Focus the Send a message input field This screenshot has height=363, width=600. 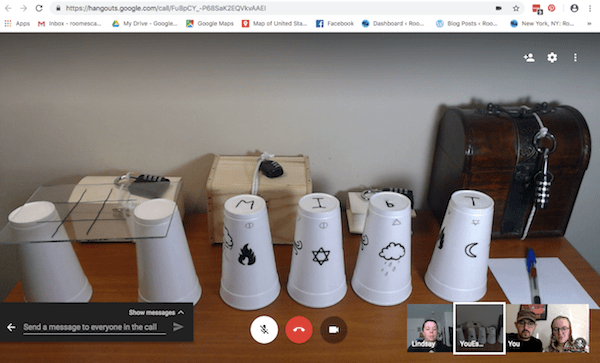[95, 327]
